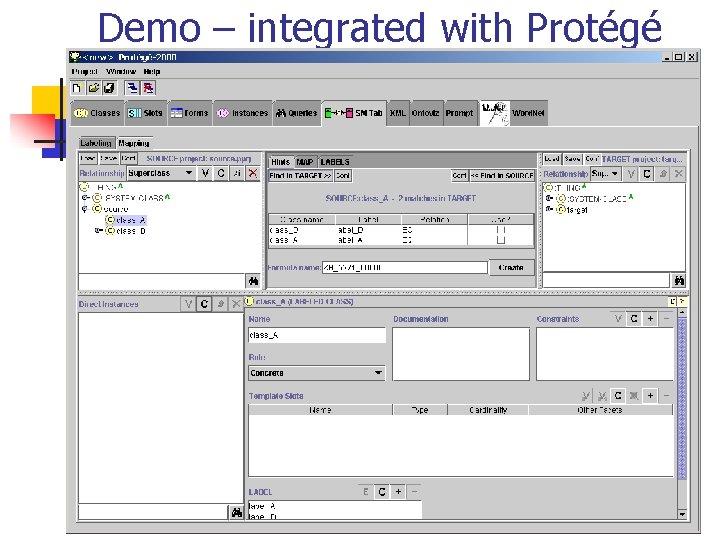Open the Role Concrete dropdown
The height and width of the screenshot is (540, 720).
[316, 373]
